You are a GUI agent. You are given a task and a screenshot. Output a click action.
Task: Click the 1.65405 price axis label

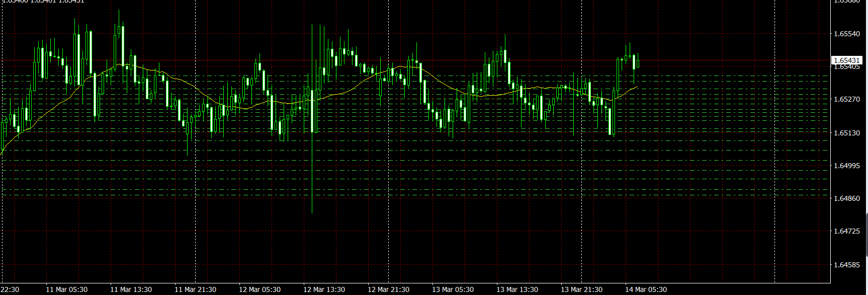coord(847,67)
